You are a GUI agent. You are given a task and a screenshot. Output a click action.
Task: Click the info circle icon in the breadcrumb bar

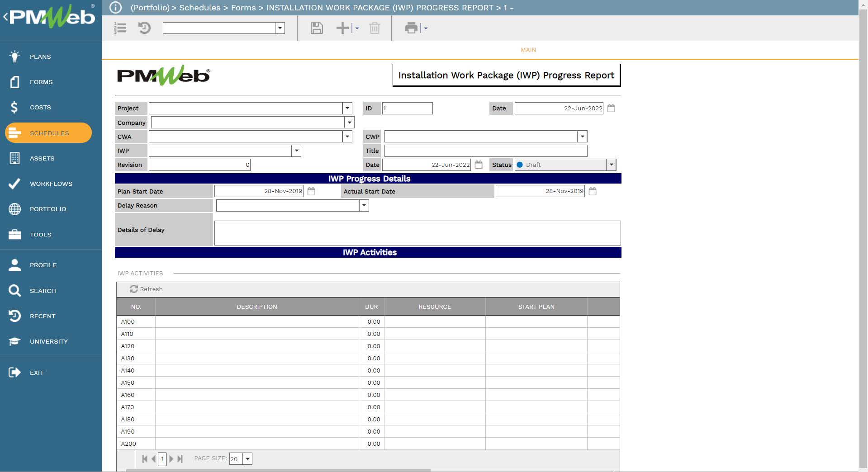tap(116, 7)
